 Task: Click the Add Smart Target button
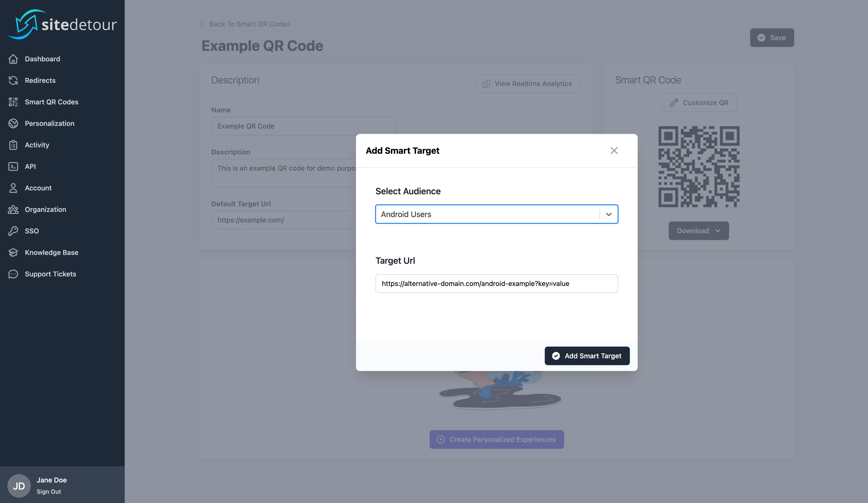(587, 356)
